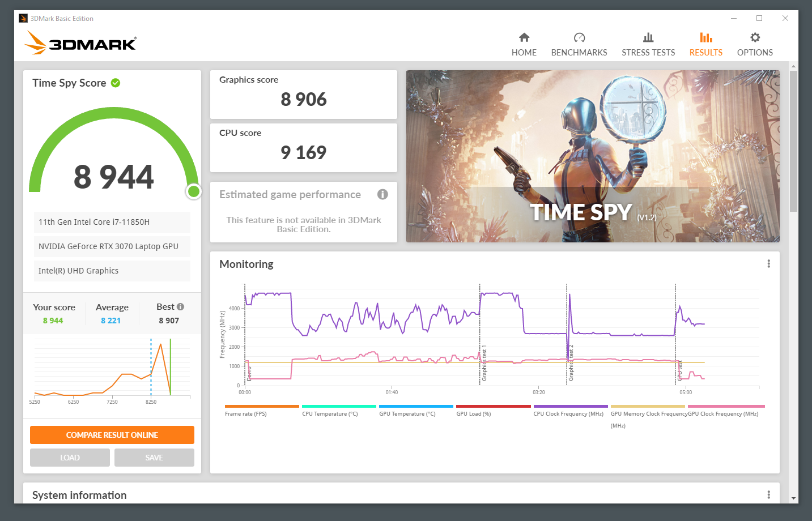Image resolution: width=812 pixels, height=521 pixels.
Task: Click the Home house icon
Action: [524, 37]
